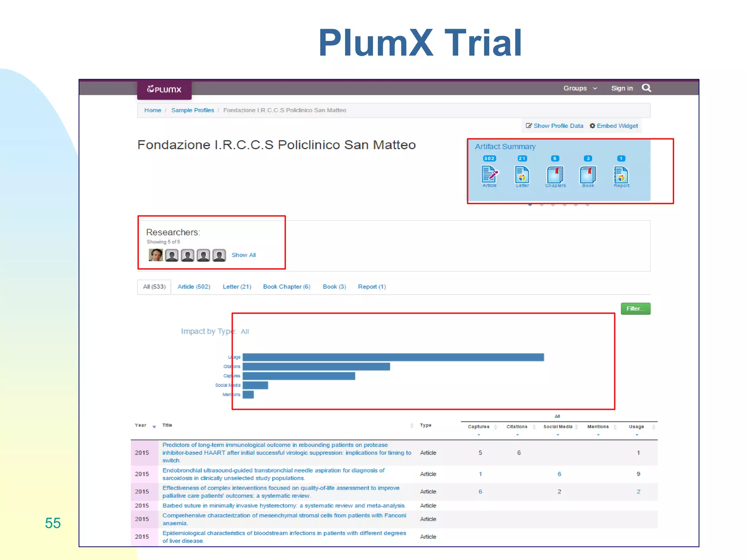Screen dimensions: 747x560
Task: Open article 'Endobronchial ultrasound-guided transbronchial needle aspiration'
Action: click(x=273, y=474)
